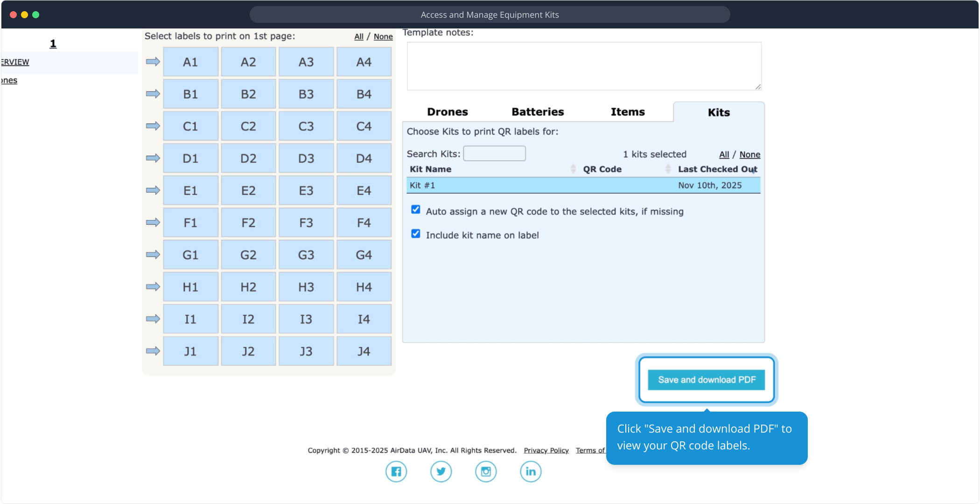980x504 pixels.
Task: Uncheck Include kit name on label
Action: 415,234
